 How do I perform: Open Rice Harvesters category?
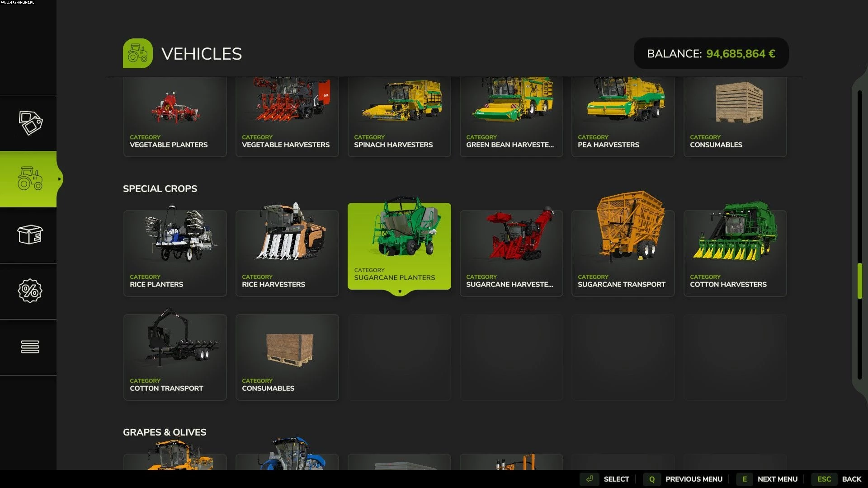[x=287, y=253]
